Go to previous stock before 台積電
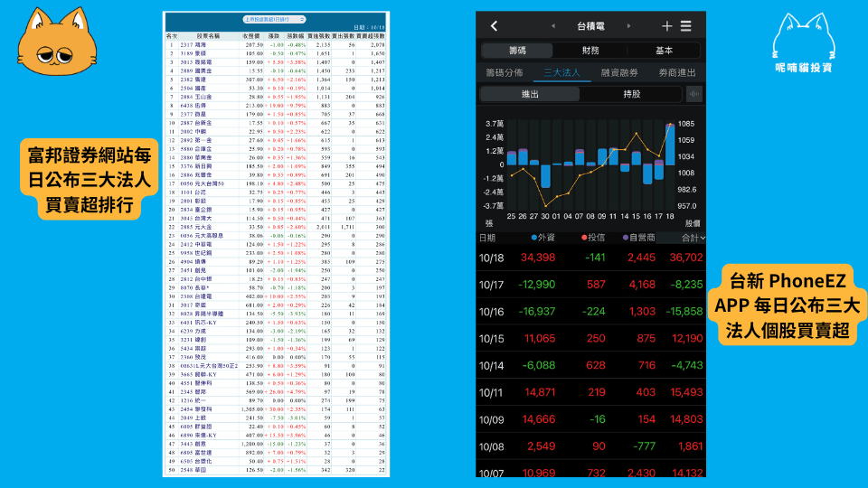Image resolution: width=868 pixels, height=488 pixels. click(553, 26)
